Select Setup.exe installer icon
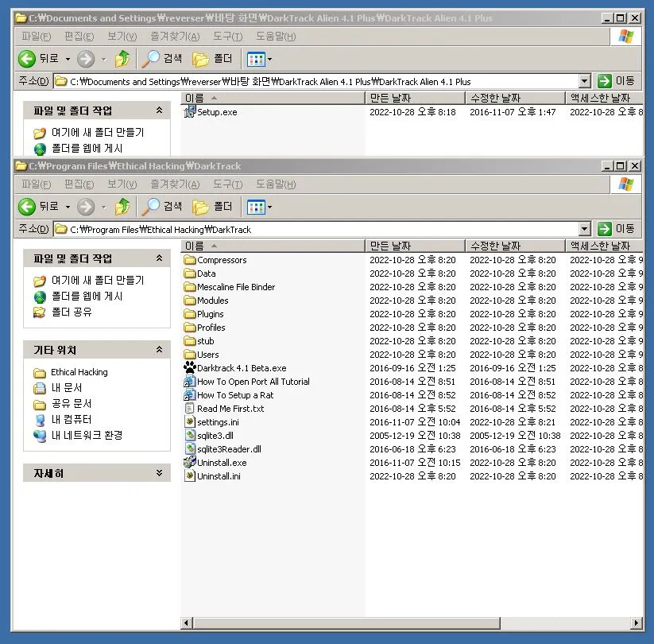This screenshot has height=644, width=654. (x=190, y=111)
